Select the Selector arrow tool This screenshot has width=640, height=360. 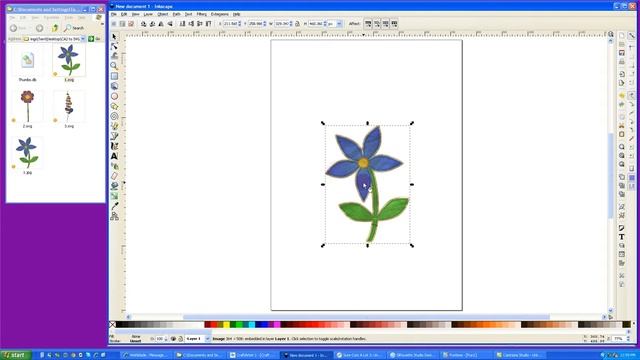coord(114,36)
